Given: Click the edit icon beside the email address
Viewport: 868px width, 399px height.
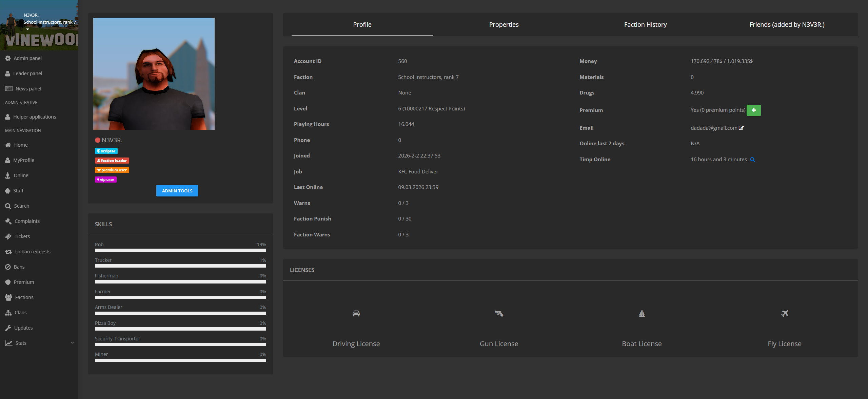Looking at the screenshot, I should tap(741, 128).
